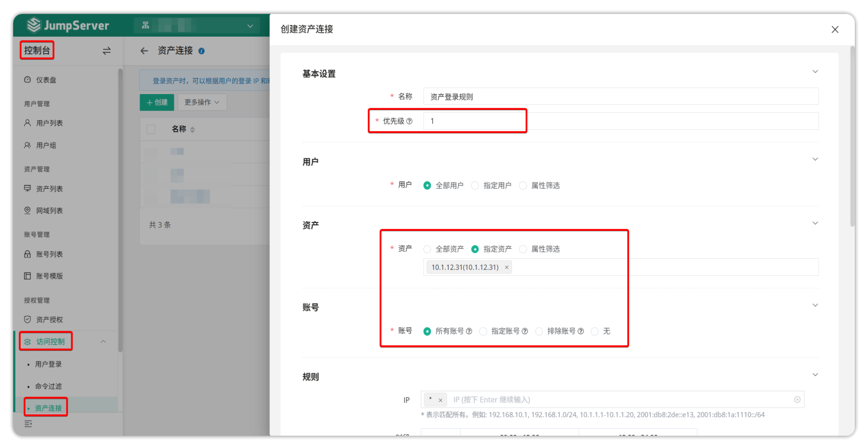This screenshot has width=868, height=445.
Task: Click the help icon next to 指定账号
Action: point(525,332)
